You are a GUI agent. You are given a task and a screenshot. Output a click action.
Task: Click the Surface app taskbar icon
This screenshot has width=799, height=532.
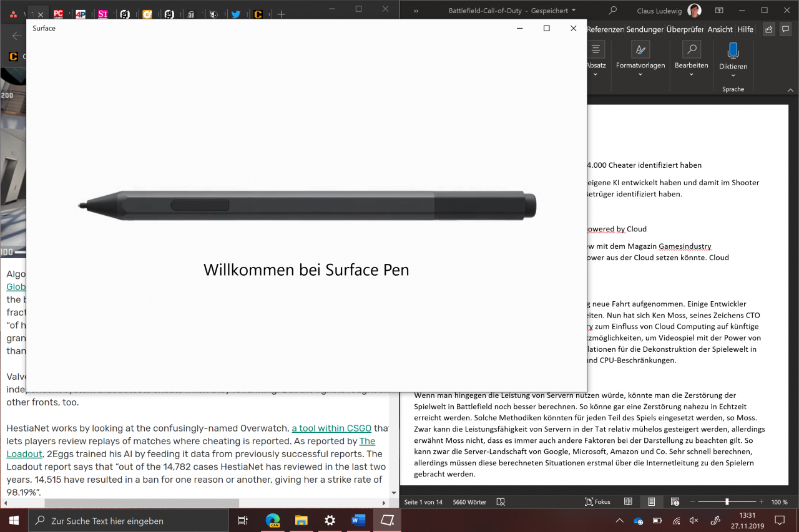pos(387,520)
